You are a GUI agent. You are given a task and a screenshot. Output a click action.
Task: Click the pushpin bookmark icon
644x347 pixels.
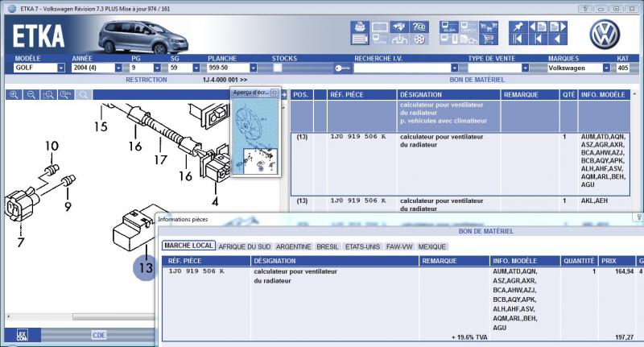pyautogui.click(x=518, y=27)
